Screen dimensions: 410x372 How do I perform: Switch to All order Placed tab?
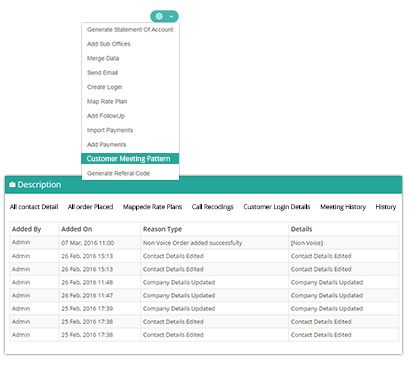(x=90, y=207)
